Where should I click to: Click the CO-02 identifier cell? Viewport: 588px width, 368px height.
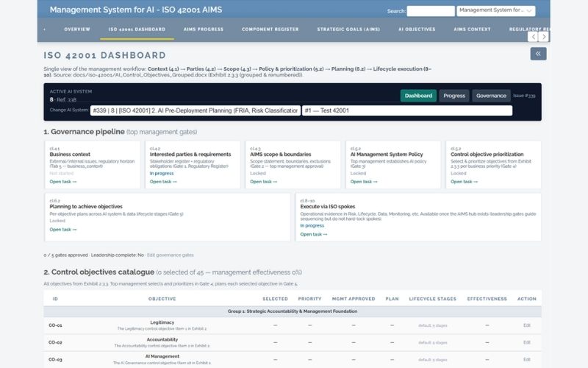coord(56,342)
